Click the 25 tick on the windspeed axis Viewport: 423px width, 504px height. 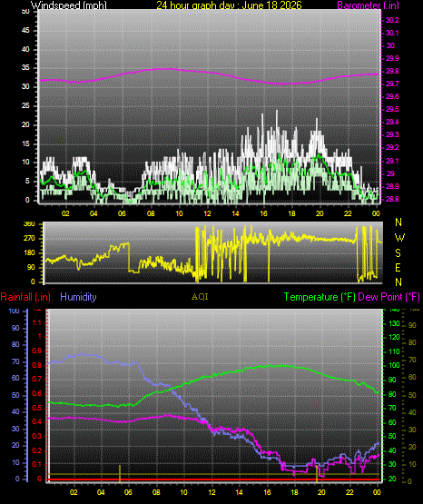(x=25, y=105)
